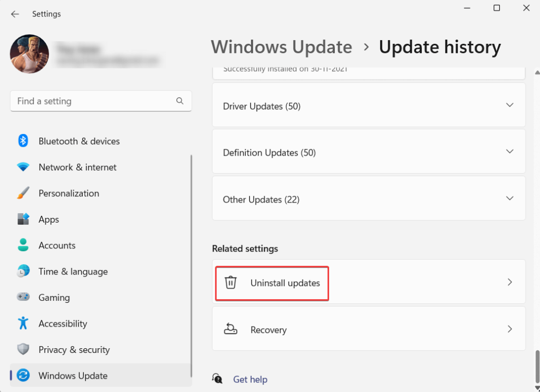Expand the Driver Updates (50) section
The image size is (540, 392).
coord(369,104)
